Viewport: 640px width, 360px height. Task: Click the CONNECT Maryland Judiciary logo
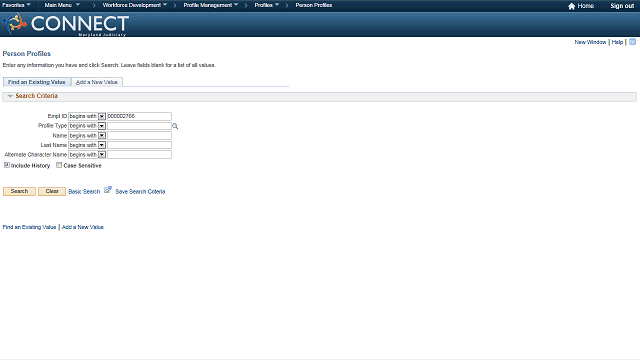pos(66,24)
